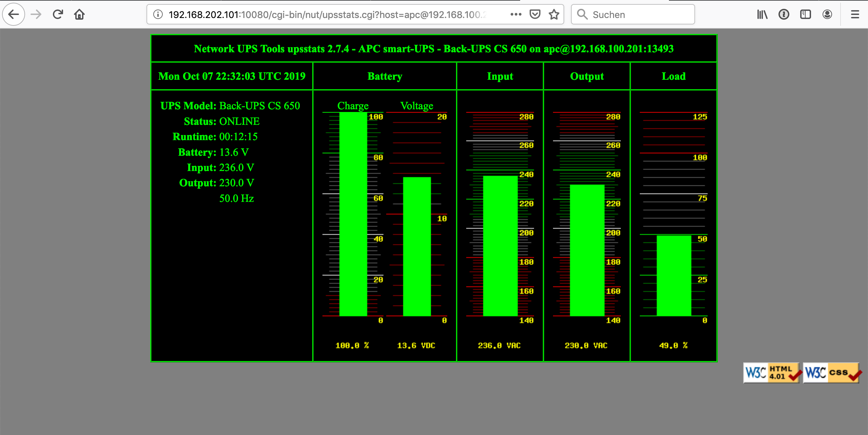Click the browser Back arrow button
The height and width of the screenshot is (435, 868).
tap(14, 14)
